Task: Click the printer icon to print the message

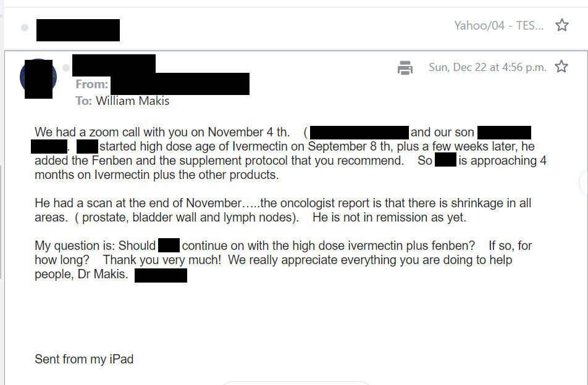Action: pyautogui.click(x=405, y=68)
